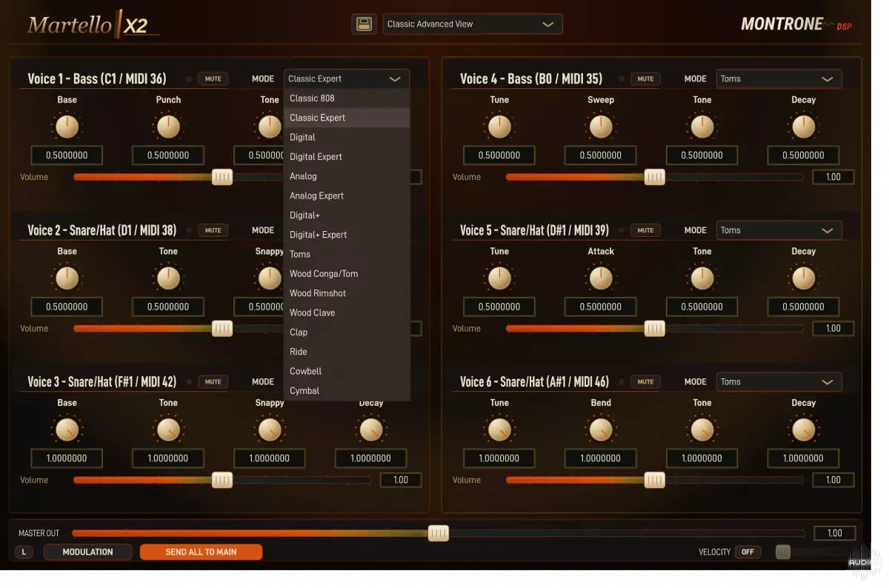Turn the Voice 1 Base knob

(x=67, y=127)
